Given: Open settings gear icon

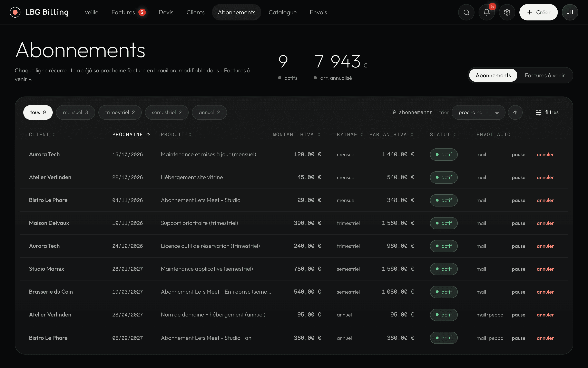Looking at the screenshot, I should (507, 12).
